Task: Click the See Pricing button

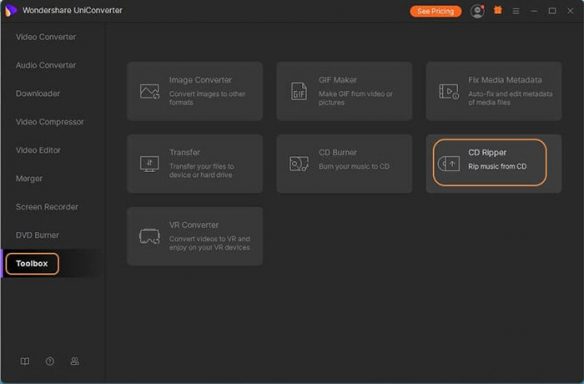Action: (435, 11)
